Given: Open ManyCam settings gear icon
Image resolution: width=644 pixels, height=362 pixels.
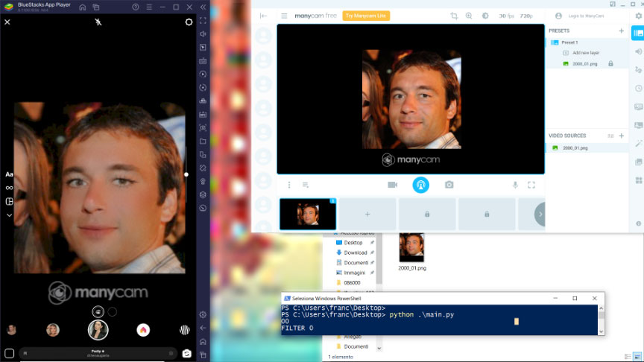Looking at the screenshot, I should point(637,16).
